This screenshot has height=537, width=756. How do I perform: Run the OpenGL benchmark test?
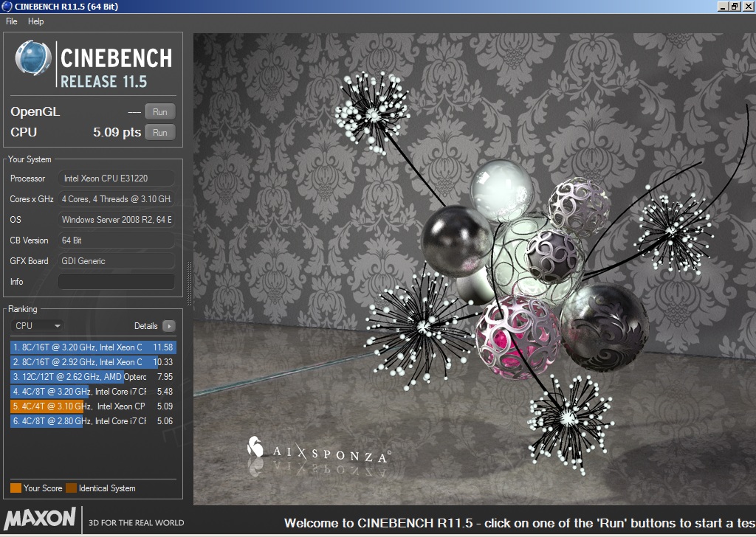pyautogui.click(x=159, y=112)
